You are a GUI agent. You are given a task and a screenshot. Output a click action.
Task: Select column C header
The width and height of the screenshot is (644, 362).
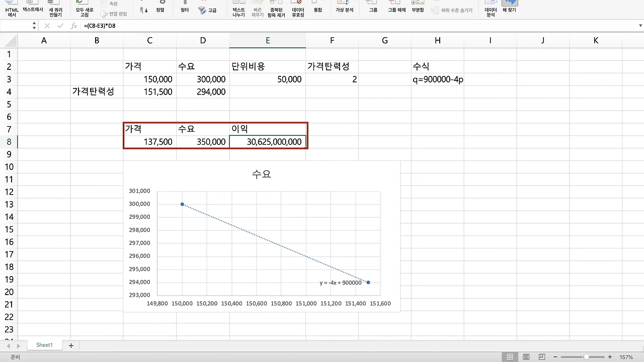point(150,41)
